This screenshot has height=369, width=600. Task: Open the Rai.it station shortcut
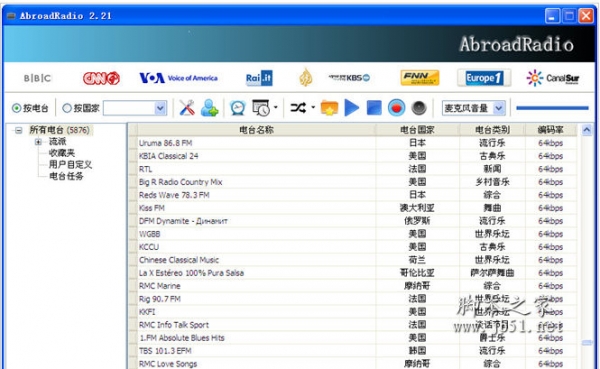259,78
